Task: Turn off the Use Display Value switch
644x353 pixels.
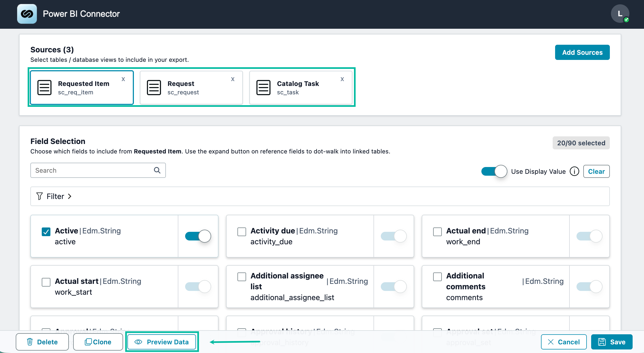Action: click(494, 171)
